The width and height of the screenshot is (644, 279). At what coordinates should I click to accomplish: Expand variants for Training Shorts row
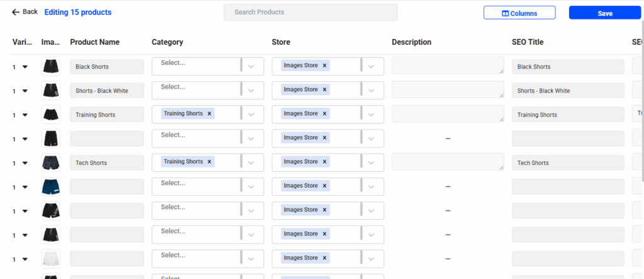[x=25, y=115]
